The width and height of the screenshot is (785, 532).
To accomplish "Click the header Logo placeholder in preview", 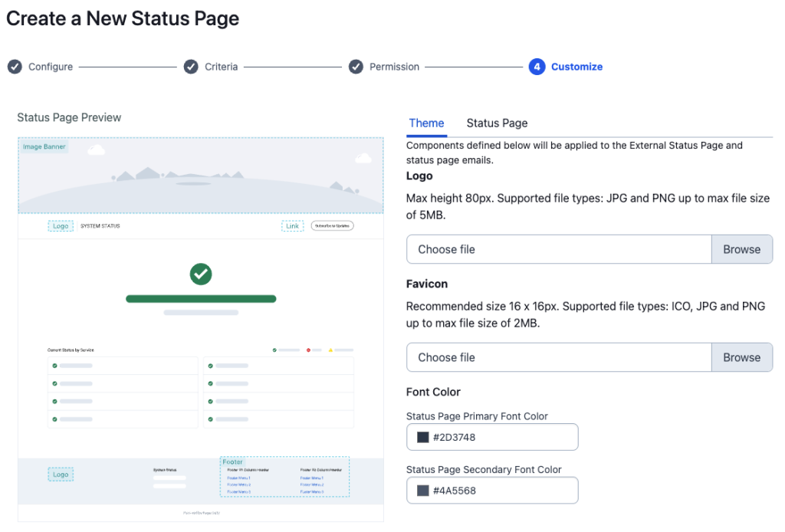I will coord(61,226).
